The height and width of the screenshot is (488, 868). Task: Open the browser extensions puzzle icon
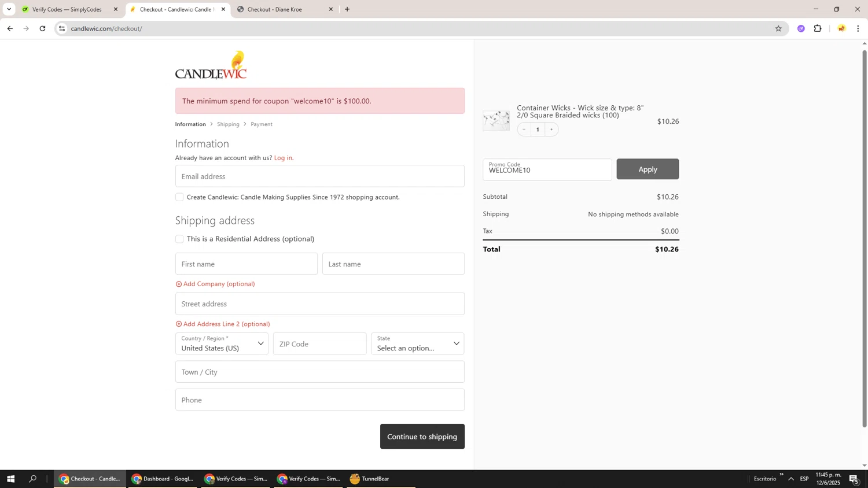(818, 28)
